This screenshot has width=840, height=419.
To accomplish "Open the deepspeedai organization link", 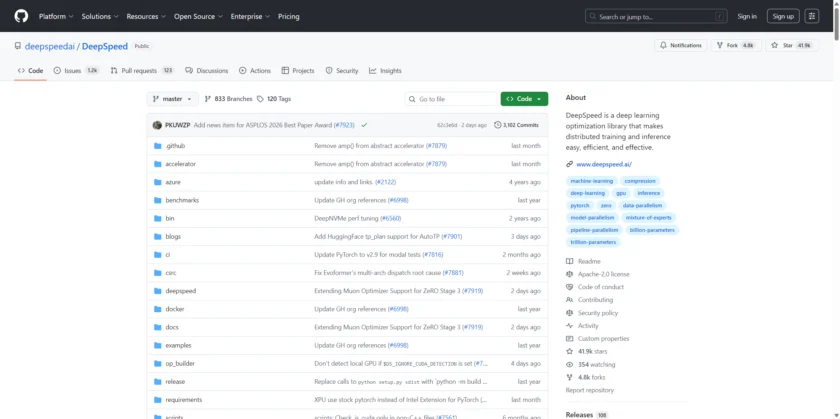I will [50, 47].
